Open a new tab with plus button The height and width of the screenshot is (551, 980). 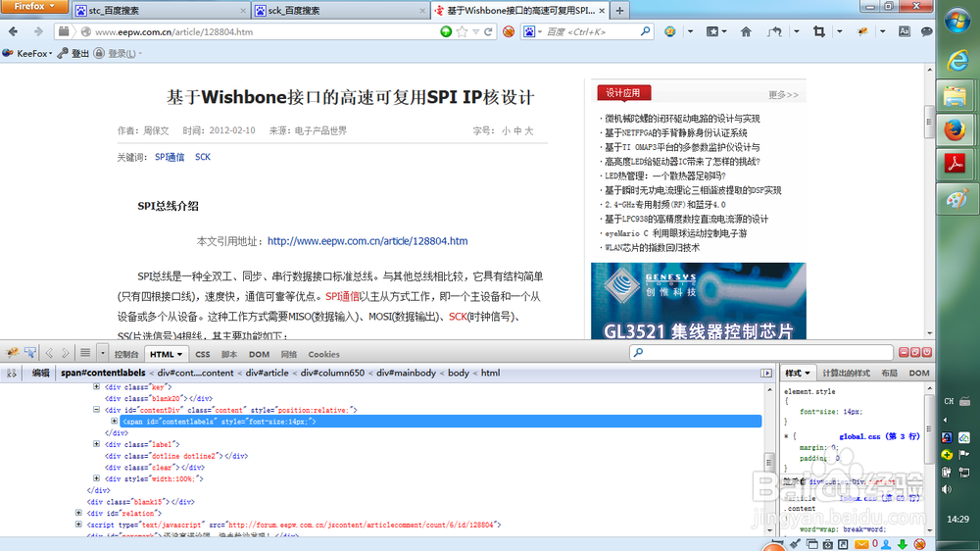[619, 11]
